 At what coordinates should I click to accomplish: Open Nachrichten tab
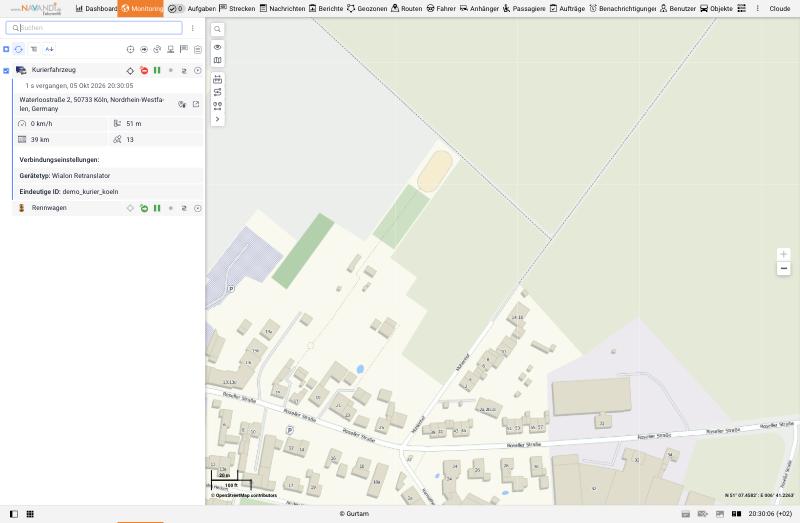click(x=282, y=8)
